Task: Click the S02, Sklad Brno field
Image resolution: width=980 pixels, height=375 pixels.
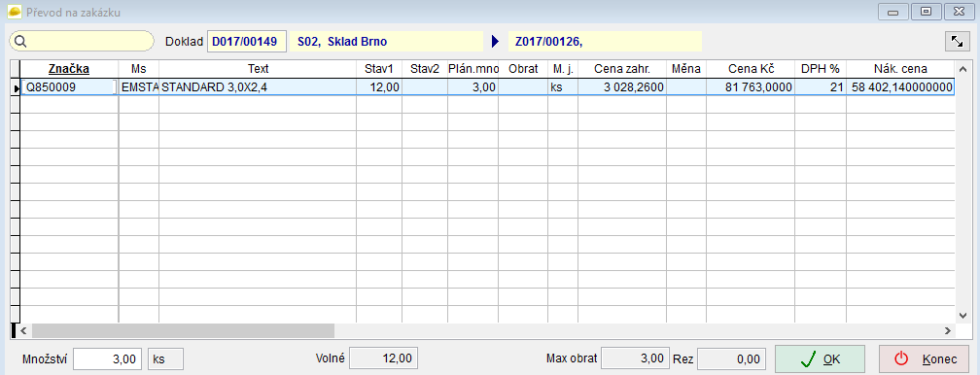Action: 386,42
